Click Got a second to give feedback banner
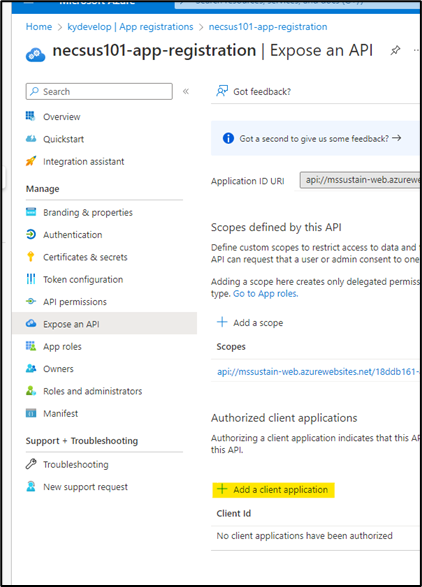 point(315,138)
